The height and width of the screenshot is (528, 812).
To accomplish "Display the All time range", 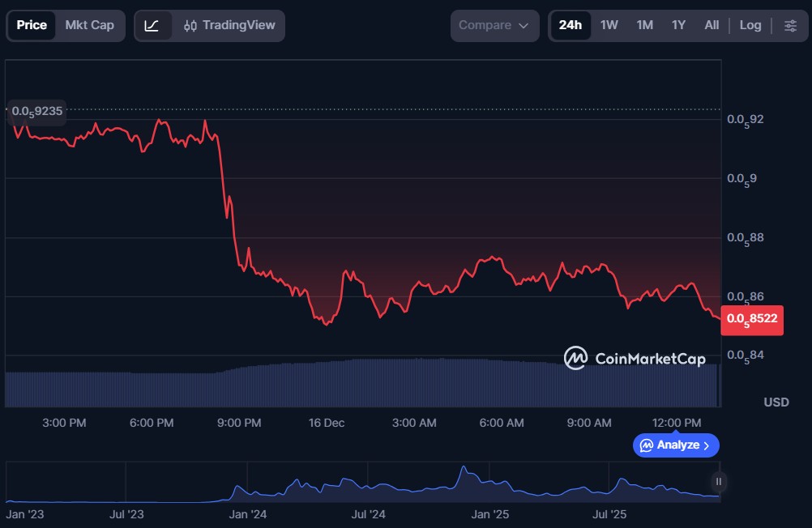I will tap(712, 25).
